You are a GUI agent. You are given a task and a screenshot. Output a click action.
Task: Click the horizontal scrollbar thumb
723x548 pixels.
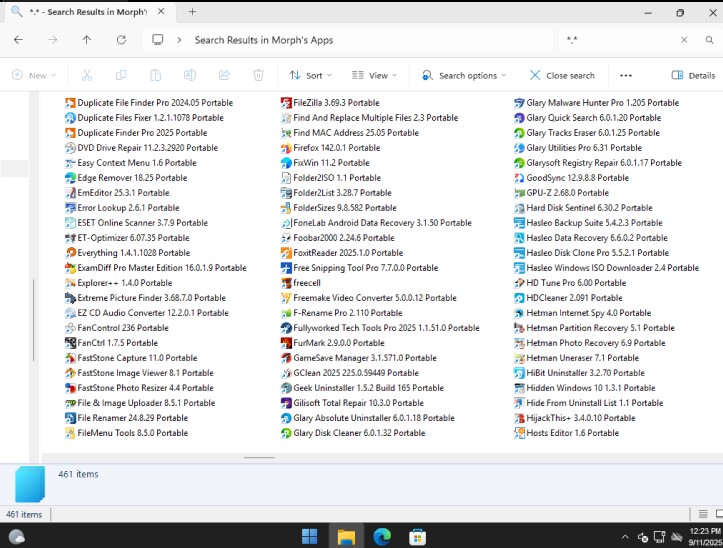(x=259, y=458)
